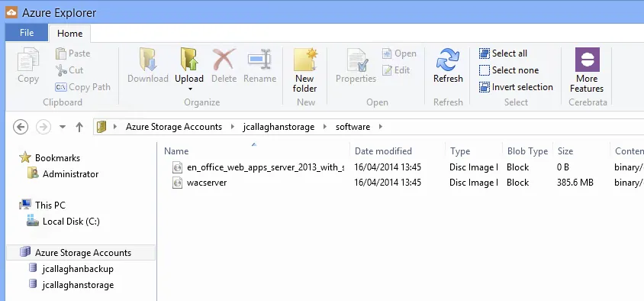The width and height of the screenshot is (644, 301).
Task: Open the recent locations dropdown arrow
Action: [63, 127]
